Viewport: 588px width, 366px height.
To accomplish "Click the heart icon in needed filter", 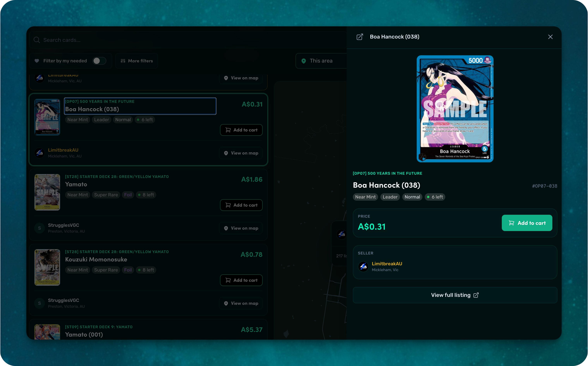I will click(x=37, y=61).
